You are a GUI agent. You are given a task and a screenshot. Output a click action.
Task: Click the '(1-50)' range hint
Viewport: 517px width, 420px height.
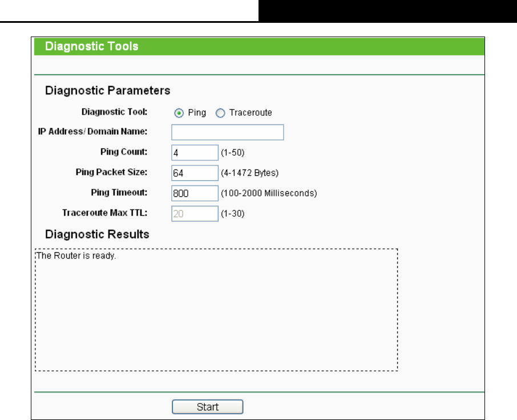(x=233, y=152)
